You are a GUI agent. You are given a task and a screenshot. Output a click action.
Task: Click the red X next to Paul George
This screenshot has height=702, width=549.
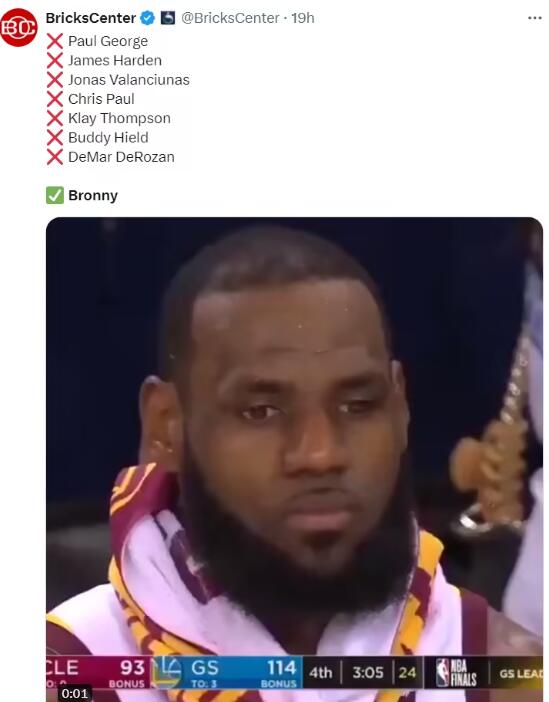[55, 41]
